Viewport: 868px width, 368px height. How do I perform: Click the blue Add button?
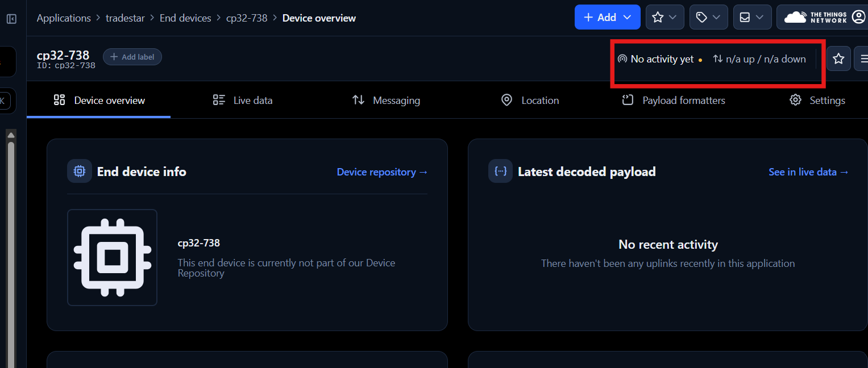607,18
